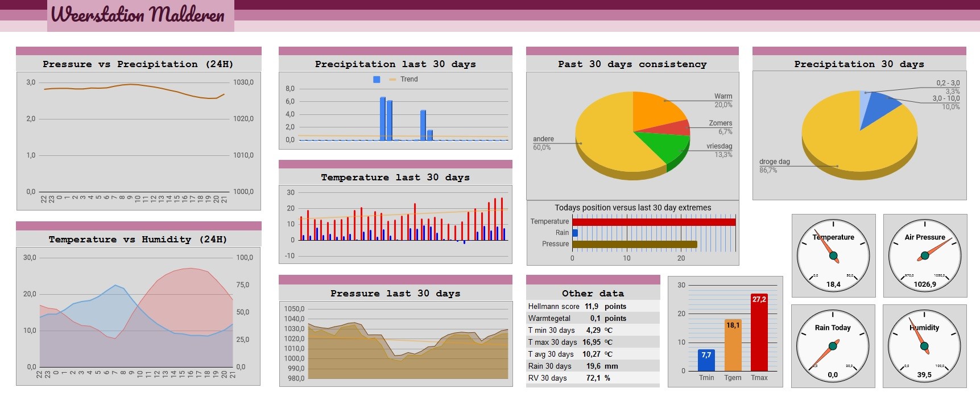Select the Hellmann score row
Screen dimensions: 980x396
[593, 306]
